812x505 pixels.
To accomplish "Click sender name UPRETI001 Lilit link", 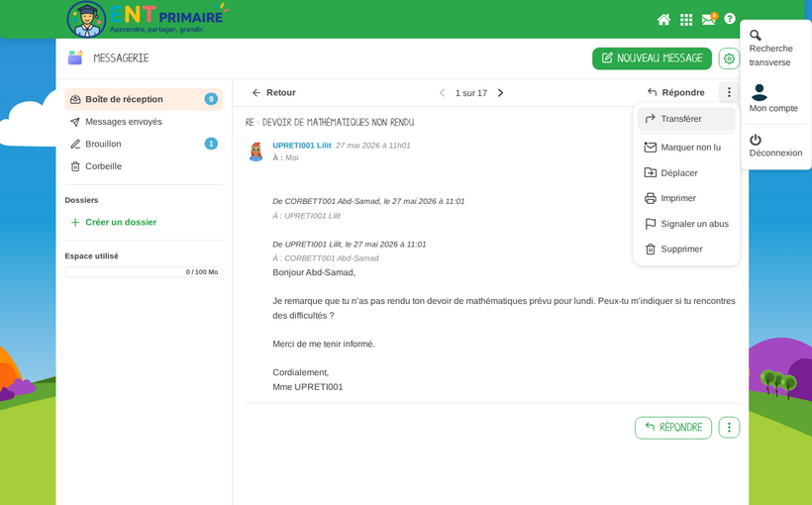I will coord(302,146).
